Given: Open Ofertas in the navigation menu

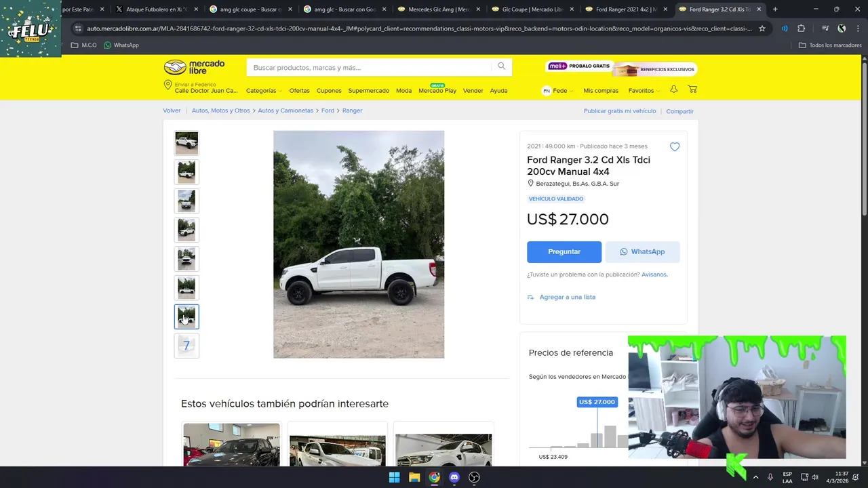Looking at the screenshot, I should coord(299,90).
